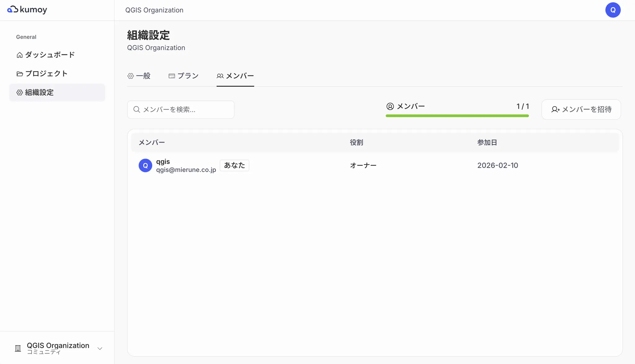Click the qgis member avatar in table

point(145,166)
